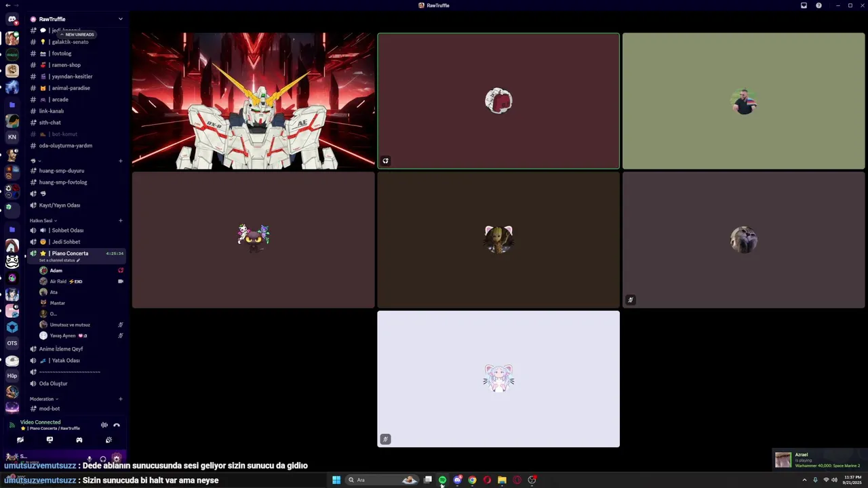Focus the olive green participant tile
Image resolution: width=868 pixels, height=488 pixels.
click(x=744, y=101)
